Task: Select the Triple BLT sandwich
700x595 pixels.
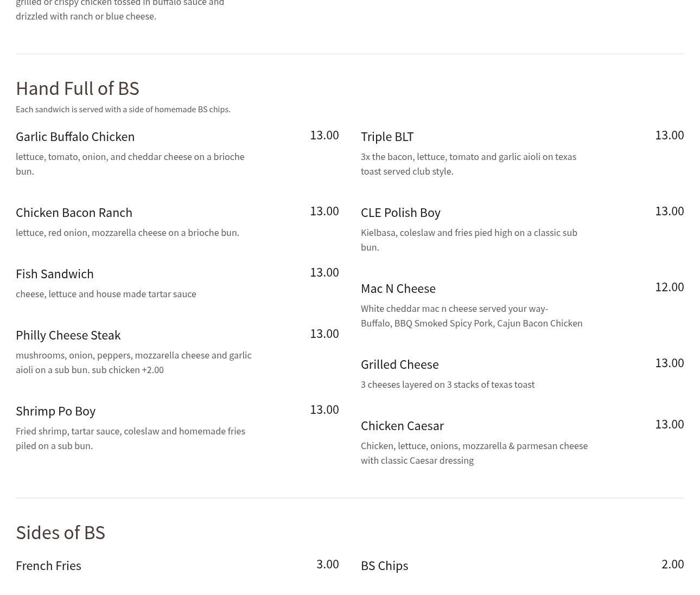Action: pyautogui.click(x=387, y=137)
